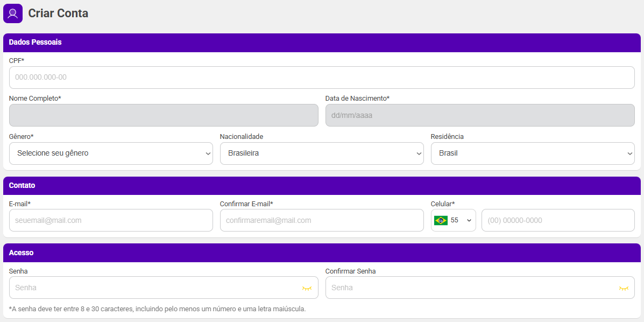Toggle visibility for Confirmar Senha field
The height and width of the screenshot is (322, 644).
coord(624,288)
